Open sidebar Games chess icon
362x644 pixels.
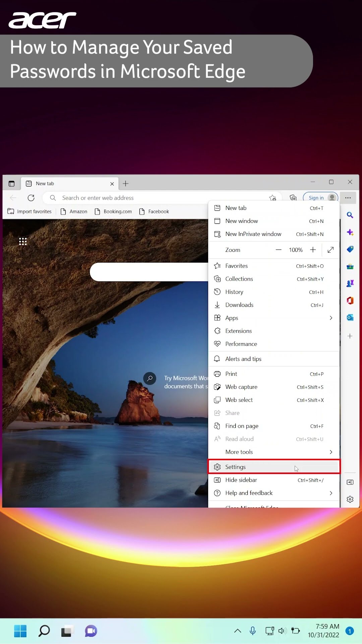point(350,283)
